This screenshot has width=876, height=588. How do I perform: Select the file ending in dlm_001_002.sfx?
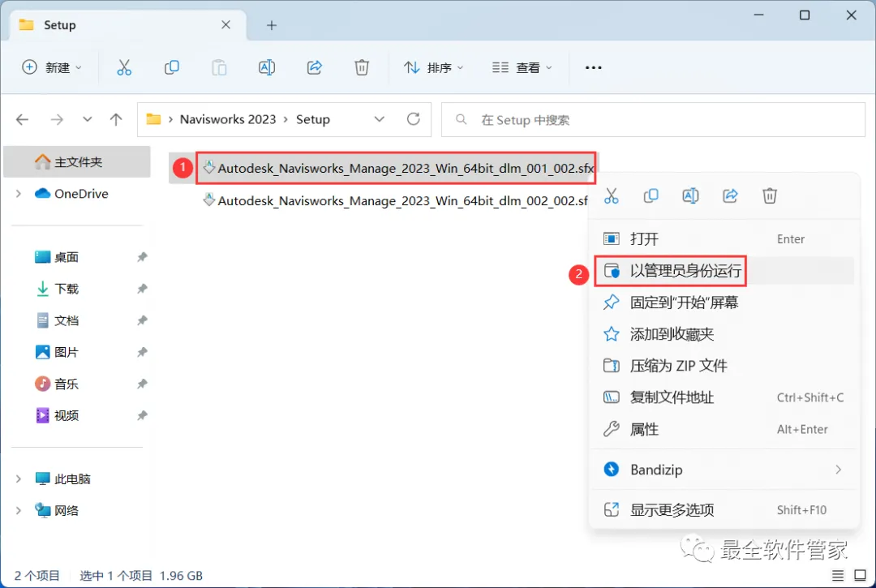[397, 168]
